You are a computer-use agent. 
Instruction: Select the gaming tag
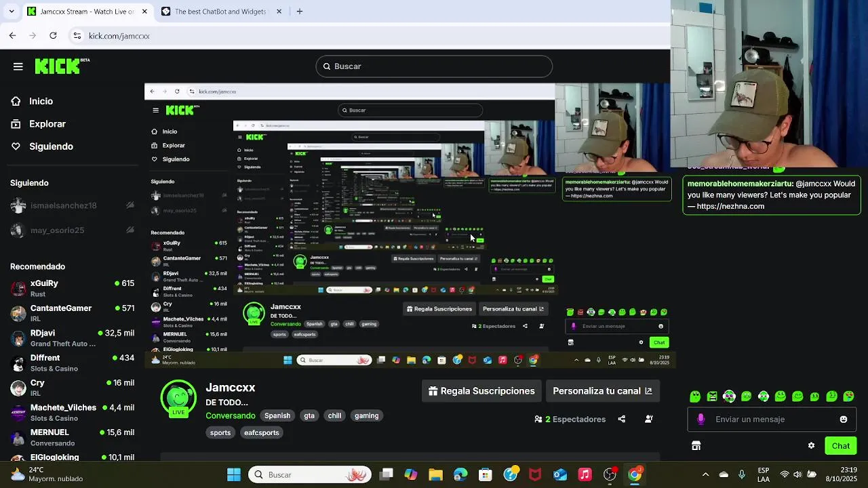(367, 415)
